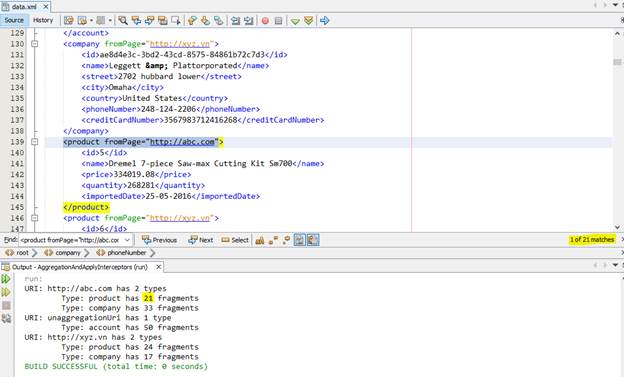Open the Find history dropdown arrow
The height and width of the screenshot is (377, 624).
pos(127,240)
